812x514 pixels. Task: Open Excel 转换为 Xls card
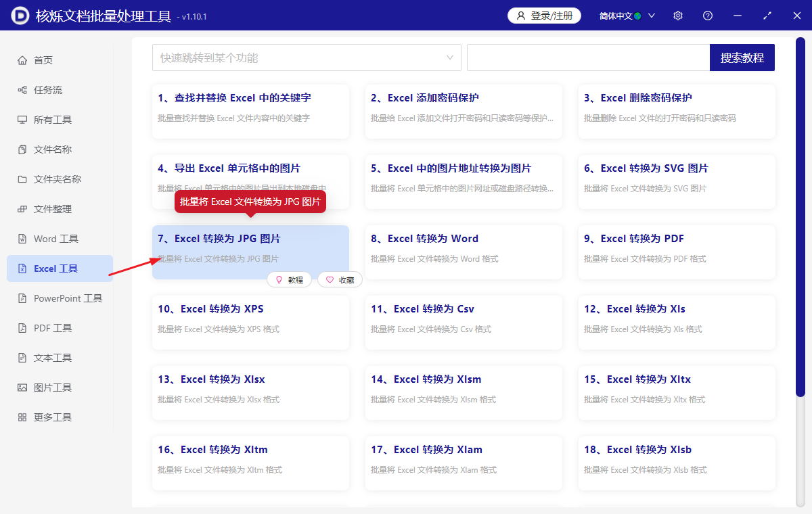[677, 322]
